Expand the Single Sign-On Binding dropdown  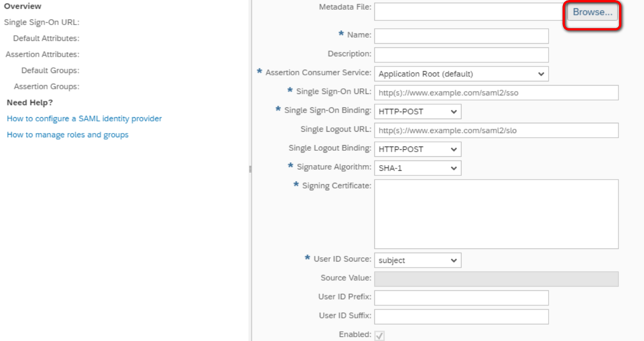[417, 112]
